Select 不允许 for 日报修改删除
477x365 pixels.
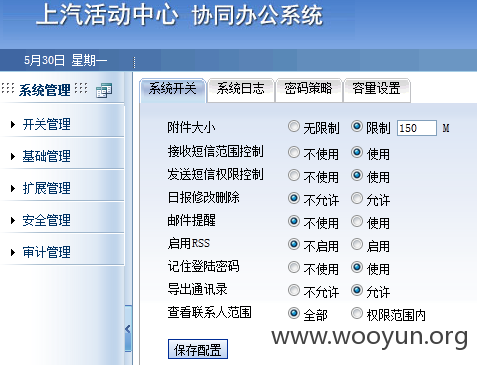click(294, 198)
